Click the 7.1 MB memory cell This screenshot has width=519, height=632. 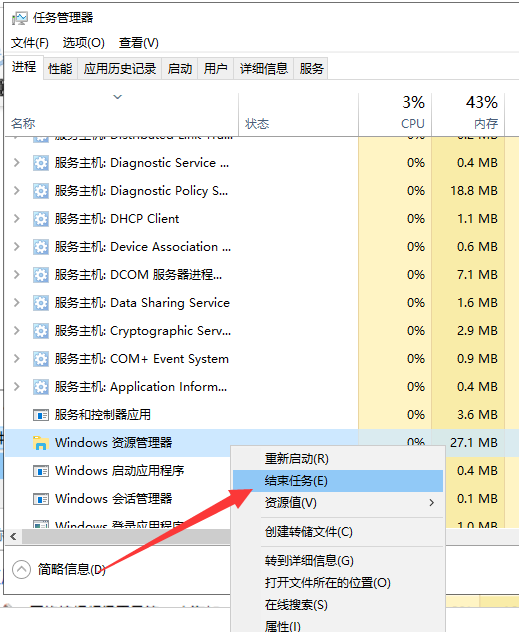pyautogui.click(x=468, y=275)
